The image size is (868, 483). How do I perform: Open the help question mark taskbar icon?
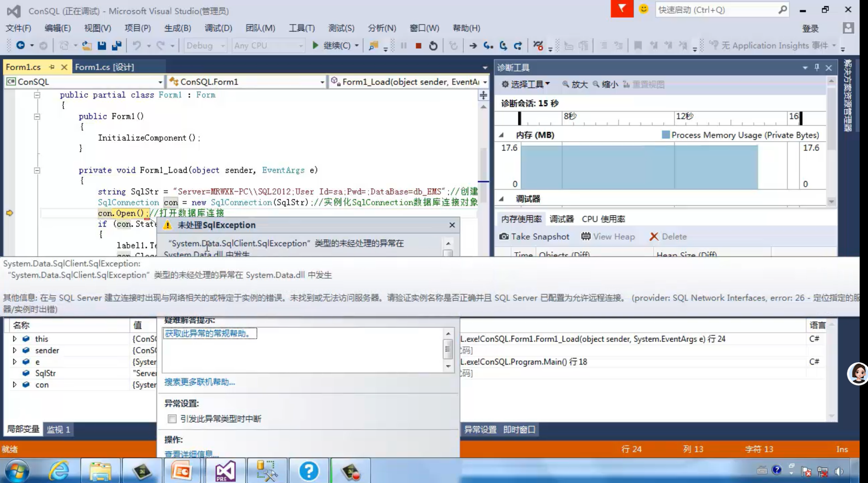(309, 471)
